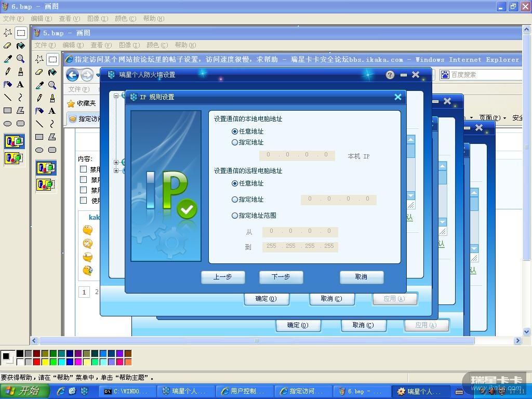Choose the 指定地址范围 radio option

pos(234,216)
